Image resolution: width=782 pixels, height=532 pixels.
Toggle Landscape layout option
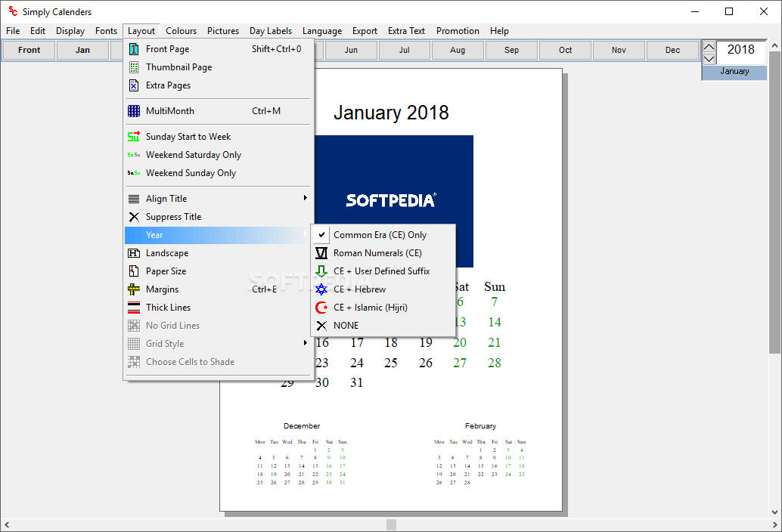218,253
